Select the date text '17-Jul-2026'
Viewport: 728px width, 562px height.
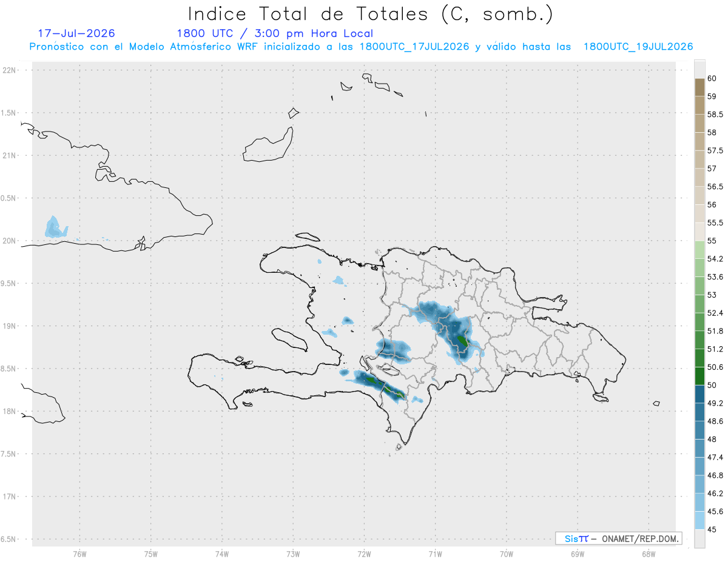(x=76, y=33)
